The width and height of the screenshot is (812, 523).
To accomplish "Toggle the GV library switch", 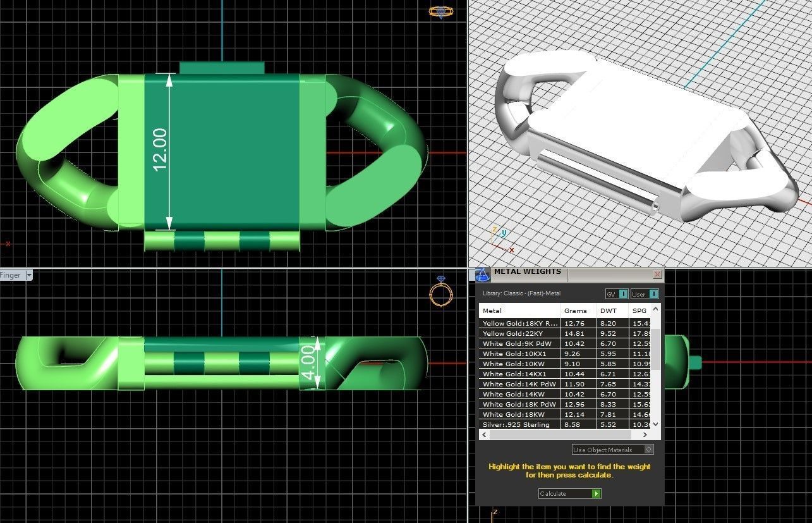I will [x=617, y=294].
